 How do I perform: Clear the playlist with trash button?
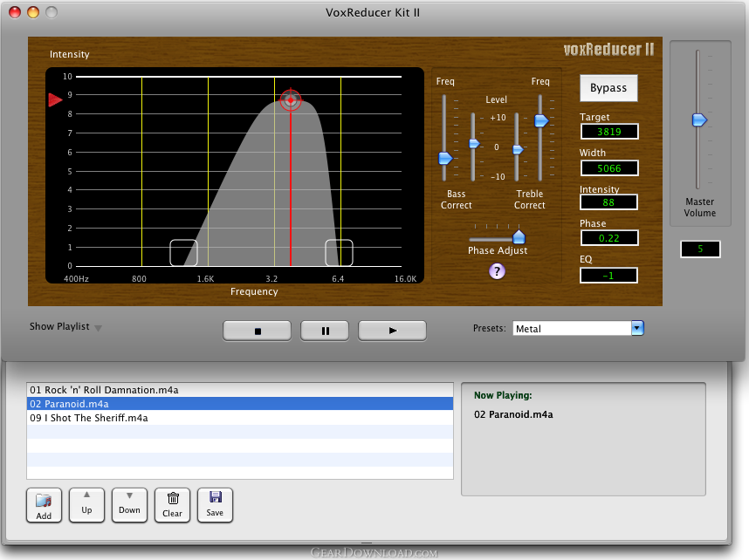point(173,506)
